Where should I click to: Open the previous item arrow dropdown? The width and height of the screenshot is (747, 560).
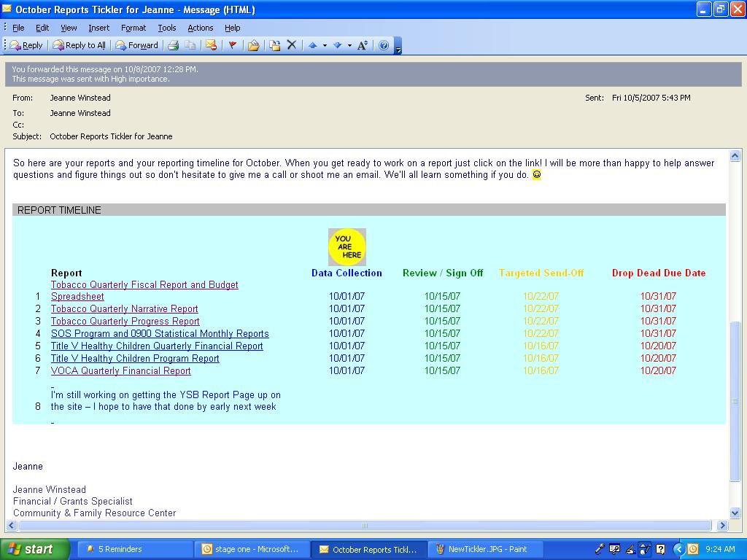click(x=325, y=46)
